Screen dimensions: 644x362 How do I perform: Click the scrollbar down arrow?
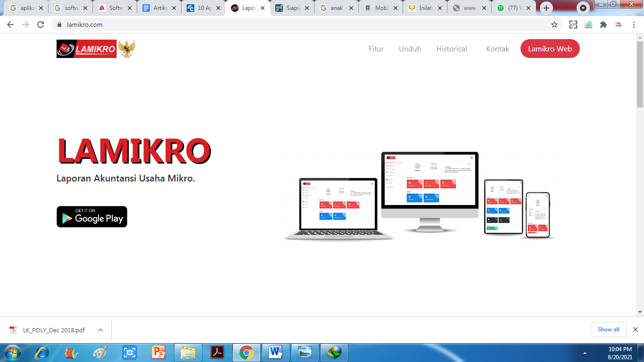[x=640, y=312]
